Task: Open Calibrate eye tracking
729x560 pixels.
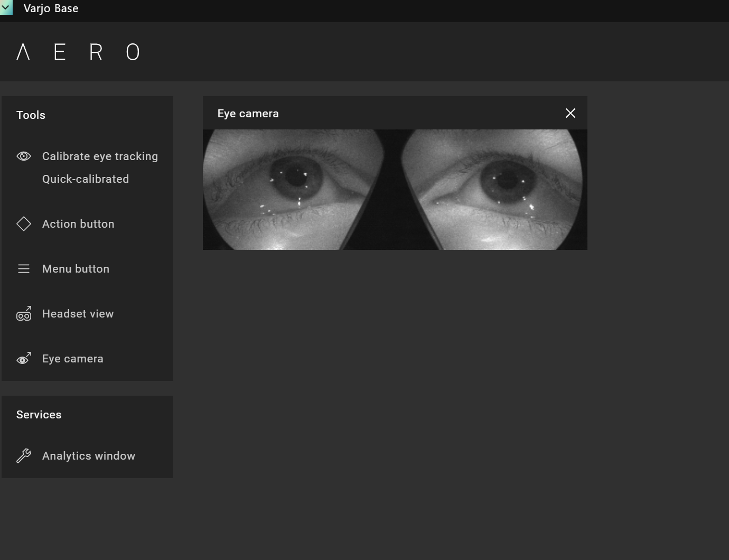Action: click(100, 156)
